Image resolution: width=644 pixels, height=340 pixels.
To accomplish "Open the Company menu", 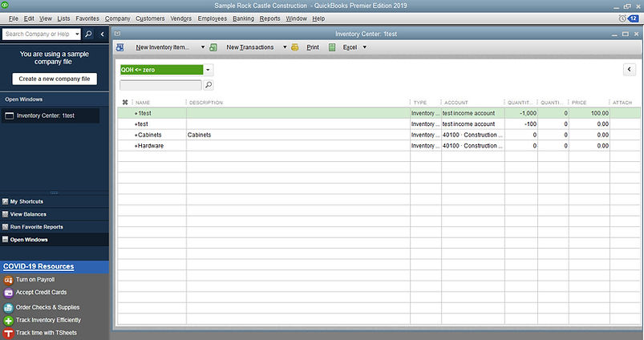I will [117, 18].
